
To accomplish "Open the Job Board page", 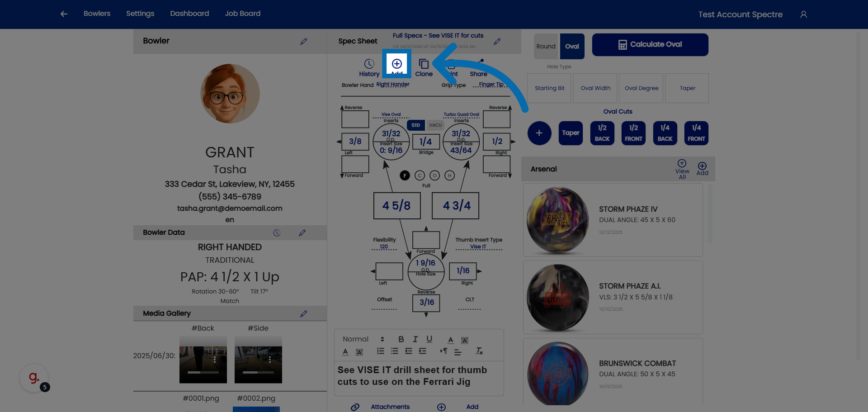I will [x=243, y=14].
